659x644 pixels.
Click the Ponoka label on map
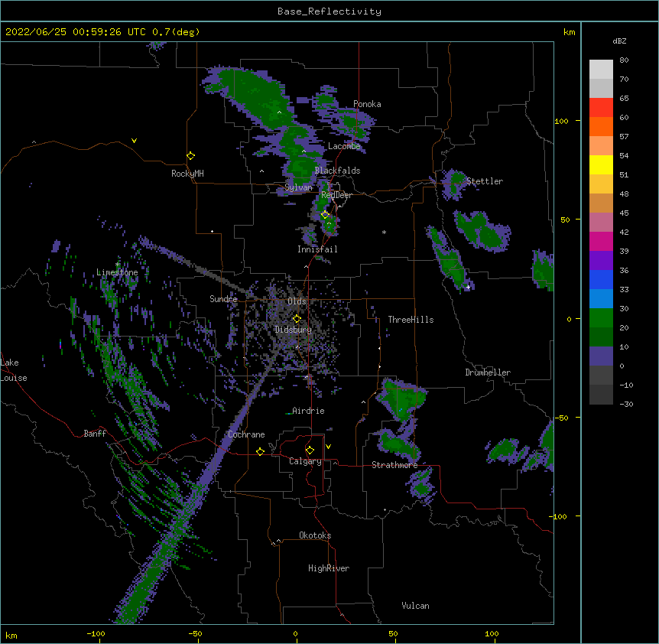[x=367, y=104]
